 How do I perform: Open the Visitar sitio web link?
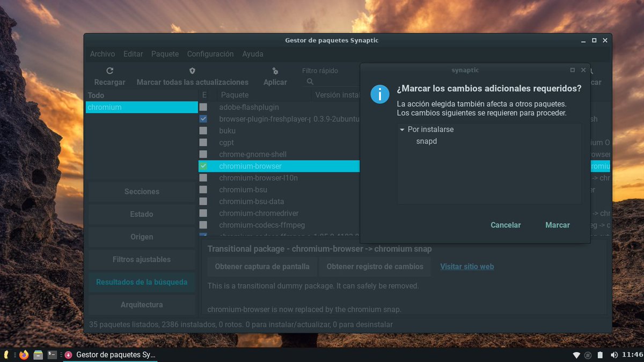coord(467,267)
